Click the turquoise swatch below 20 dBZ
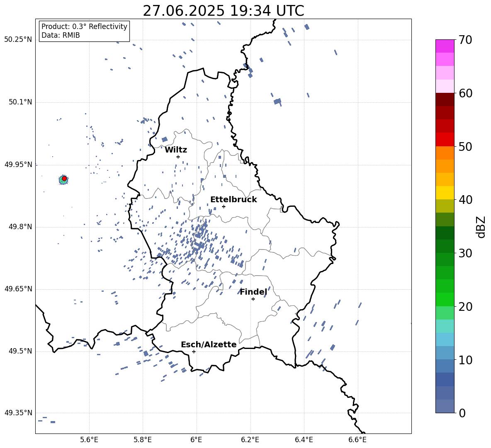This screenshot has height=448, width=491. [x=445, y=326]
